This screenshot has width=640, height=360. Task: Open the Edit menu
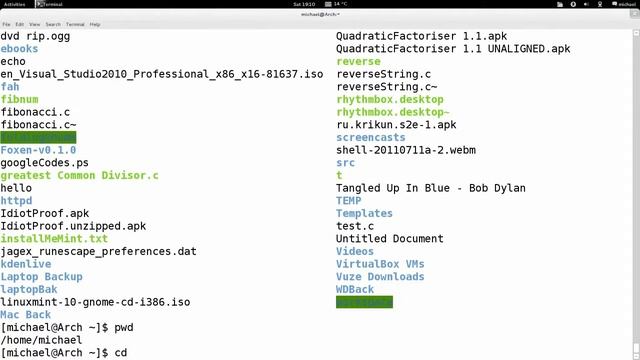[20, 24]
